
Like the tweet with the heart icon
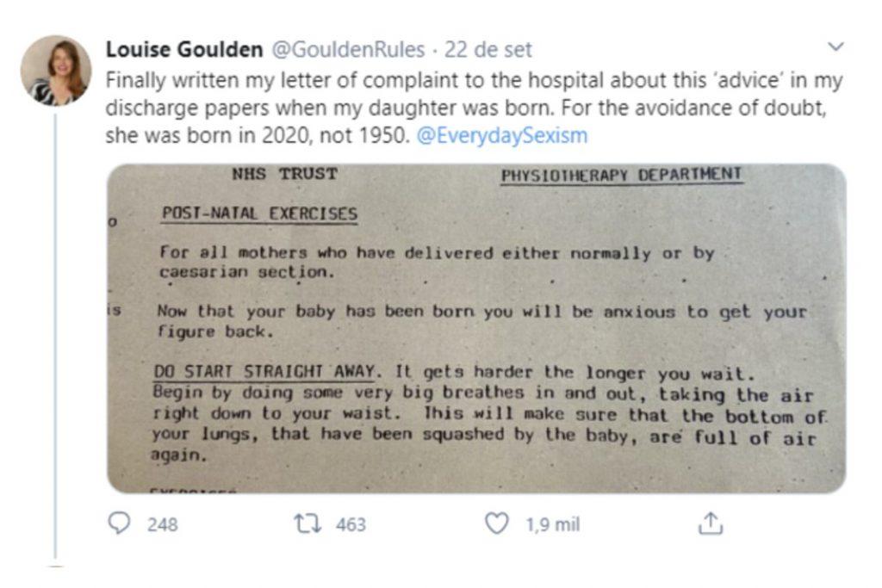point(497,523)
